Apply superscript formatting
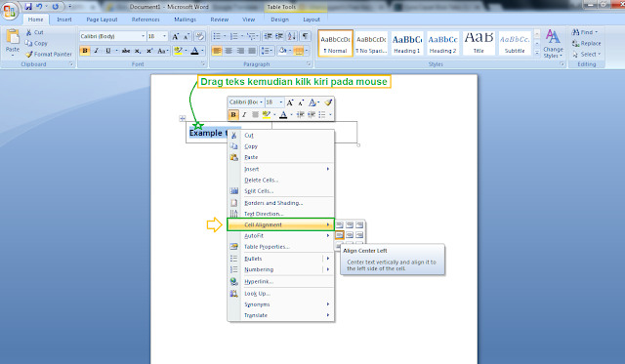Viewport: 625px width, 364px height. (x=149, y=51)
